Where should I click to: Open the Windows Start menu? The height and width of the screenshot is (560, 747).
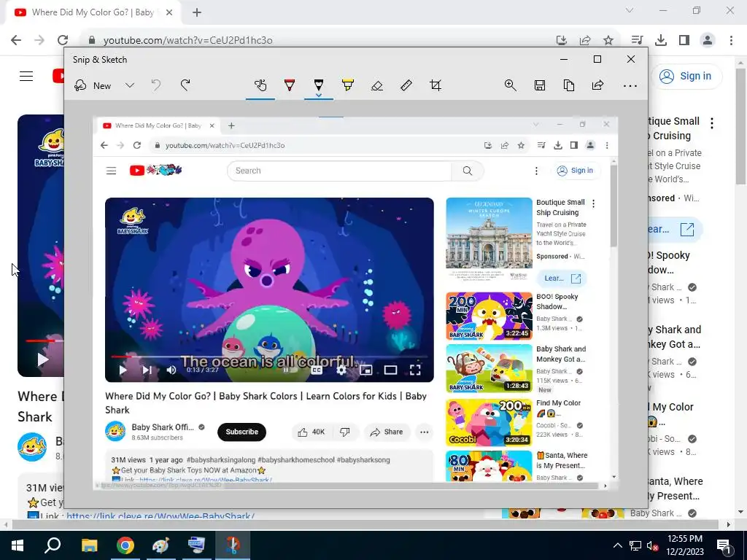(x=18, y=545)
